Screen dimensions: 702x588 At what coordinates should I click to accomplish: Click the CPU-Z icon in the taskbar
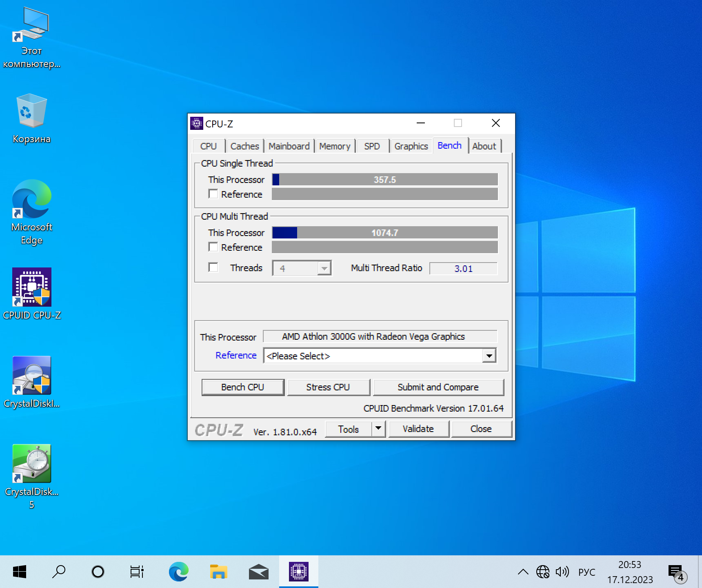[x=298, y=572]
